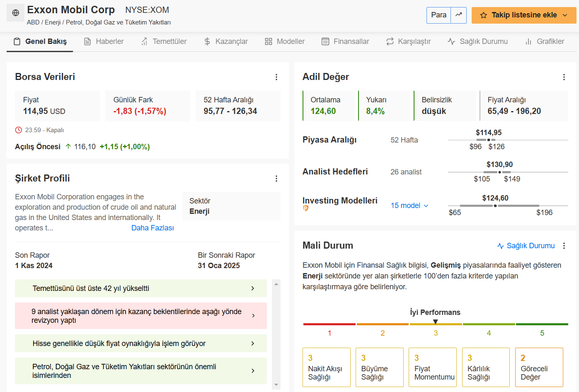Click the globe icon beside Exxon Mobil Corp
579x392 pixels.
(x=15, y=13)
